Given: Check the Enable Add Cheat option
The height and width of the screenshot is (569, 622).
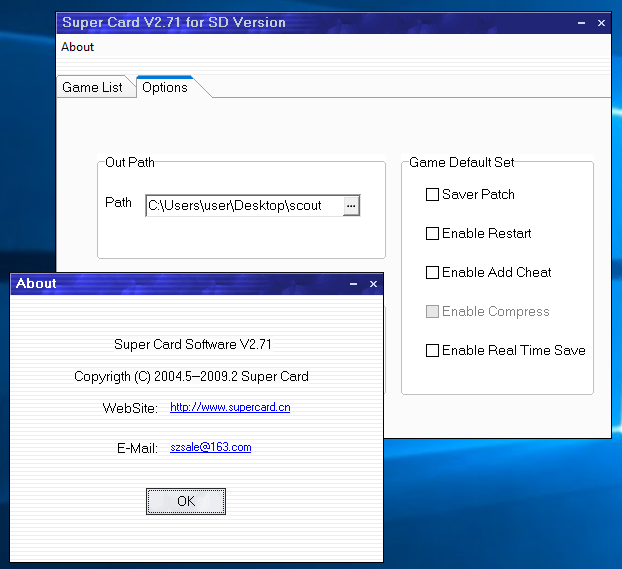Looking at the screenshot, I should pos(432,272).
